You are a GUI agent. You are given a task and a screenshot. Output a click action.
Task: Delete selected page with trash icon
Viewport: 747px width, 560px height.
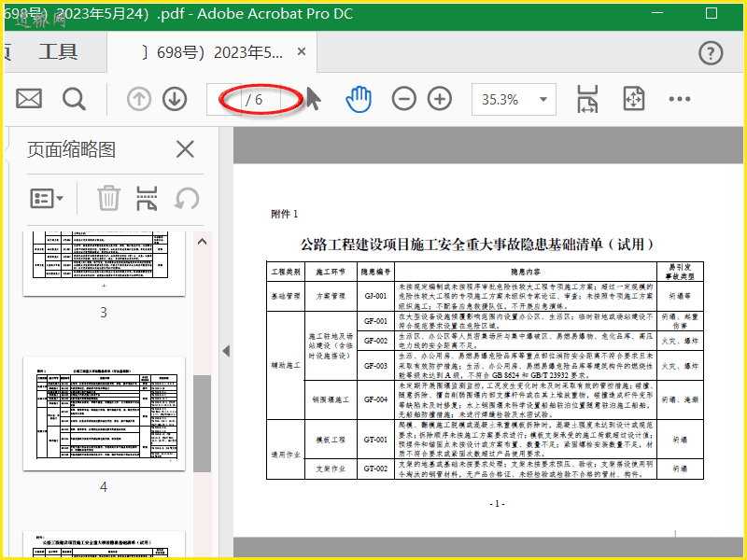coord(108,198)
